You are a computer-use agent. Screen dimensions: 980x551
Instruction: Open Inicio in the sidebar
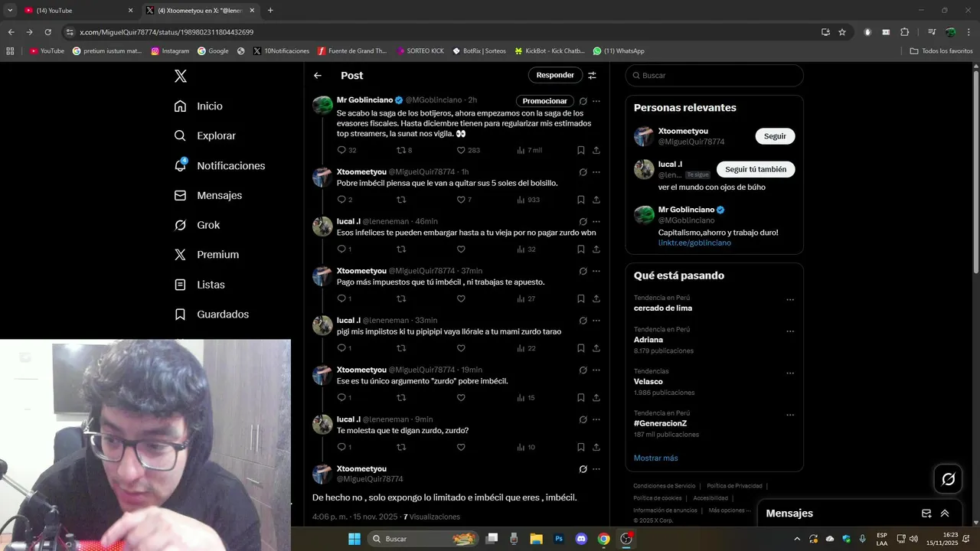pyautogui.click(x=198, y=106)
